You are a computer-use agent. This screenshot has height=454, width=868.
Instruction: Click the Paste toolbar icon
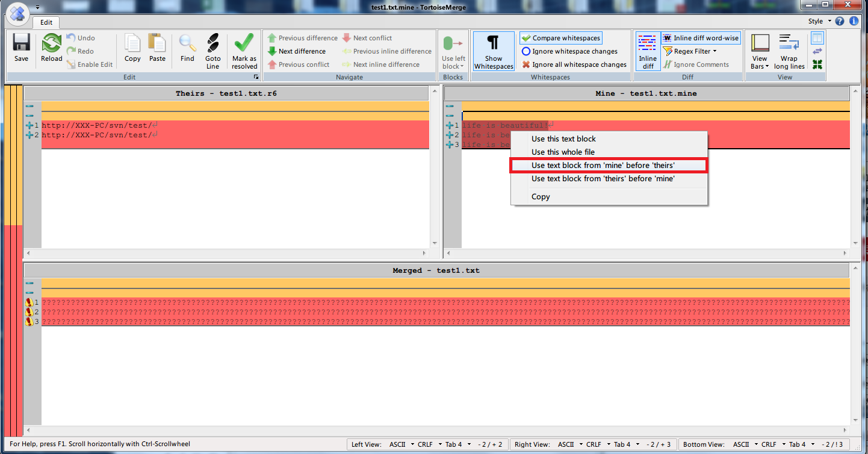157,48
